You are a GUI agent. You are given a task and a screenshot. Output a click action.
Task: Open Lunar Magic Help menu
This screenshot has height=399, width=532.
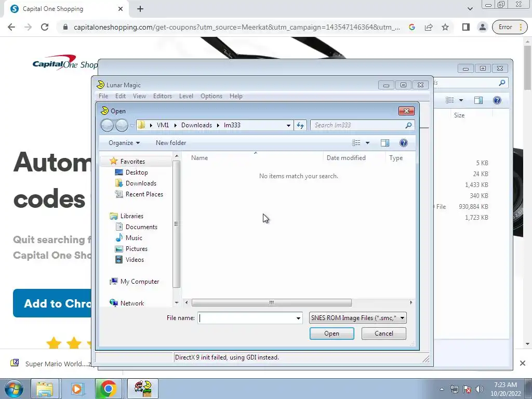point(236,96)
